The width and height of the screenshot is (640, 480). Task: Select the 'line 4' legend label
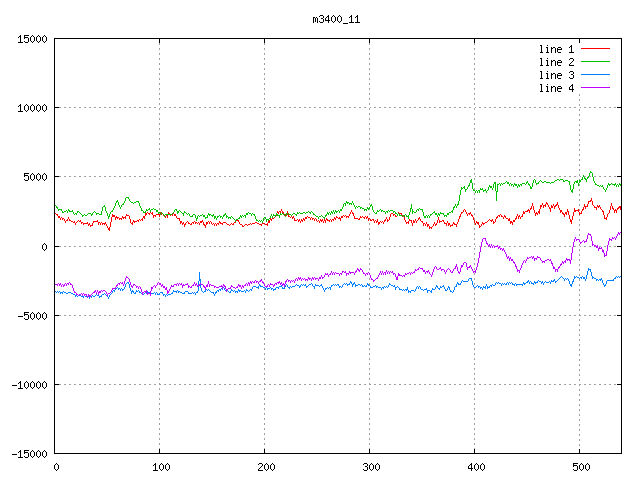coord(557,88)
